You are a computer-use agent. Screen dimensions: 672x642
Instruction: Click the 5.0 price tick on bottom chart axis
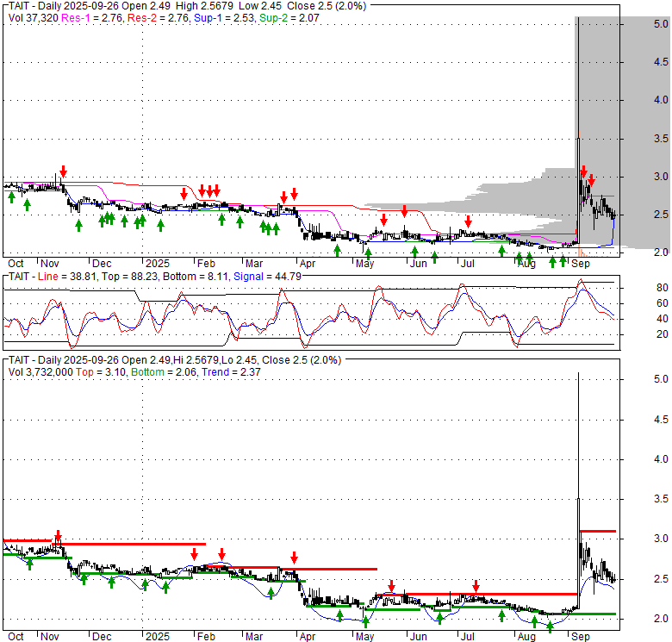[x=661, y=379]
